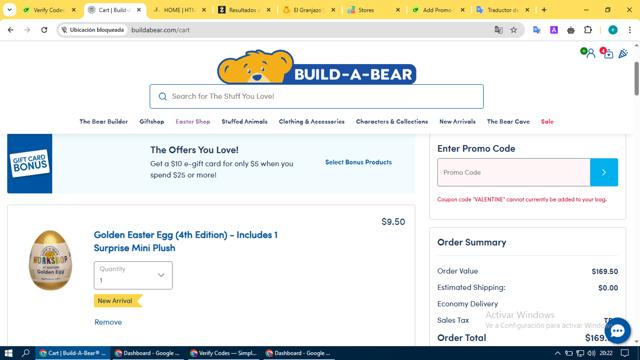Click the Gift Card Bonus banner image

tap(29, 163)
